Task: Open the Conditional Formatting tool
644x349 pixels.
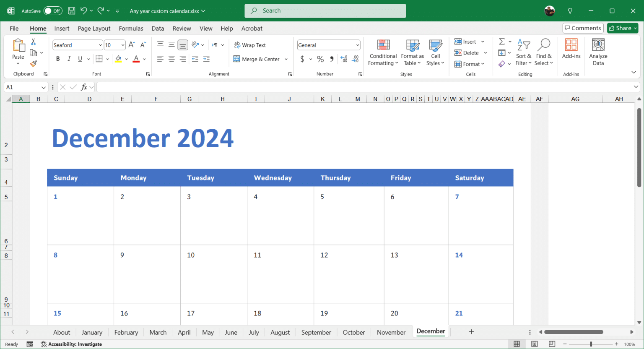Action: pyautogui.click(x=383, y=52)
